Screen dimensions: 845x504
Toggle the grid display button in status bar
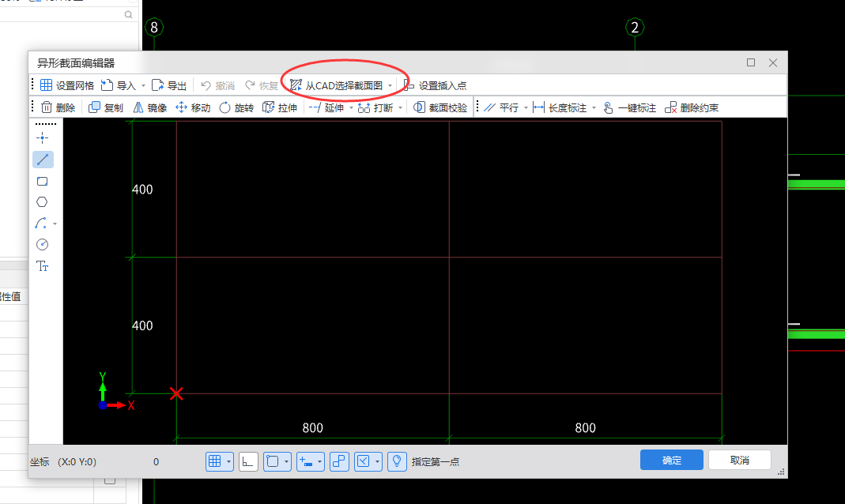click(214, 461)
